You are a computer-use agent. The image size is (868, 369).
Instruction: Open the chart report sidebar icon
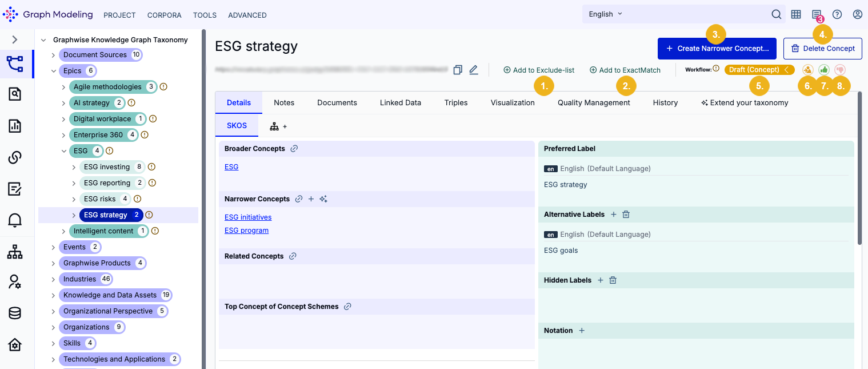15,126
